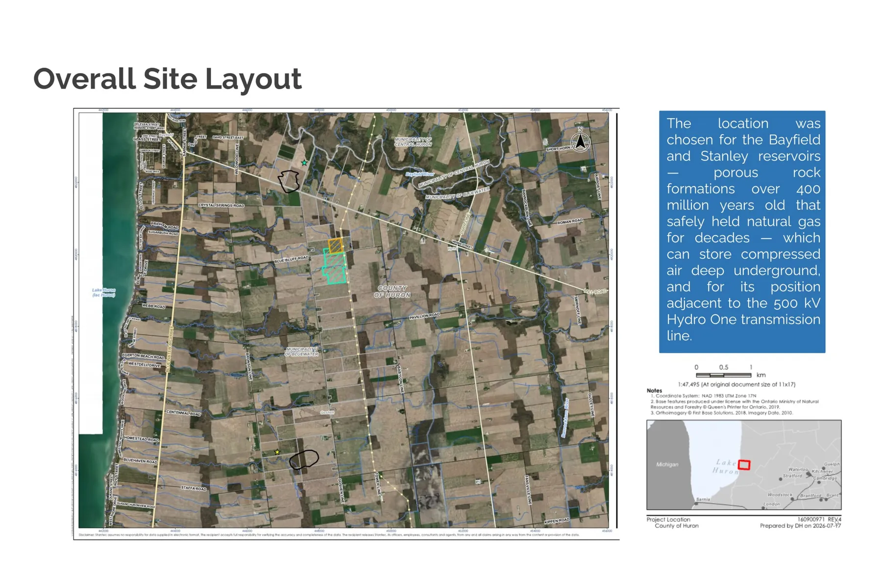Image resolution: width=882 pixels, height=588 pixels.
Task: Click the teal star marker on the map
Action: point(304,163)
